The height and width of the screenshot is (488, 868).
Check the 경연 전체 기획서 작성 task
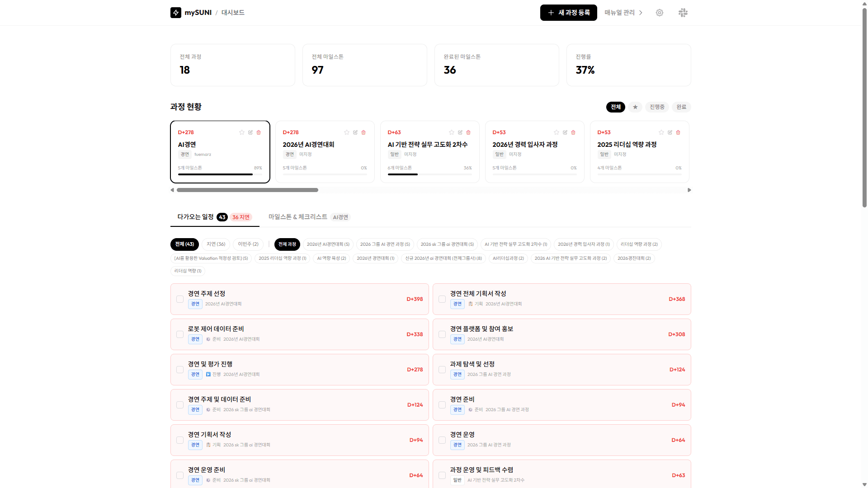(442, 299)
